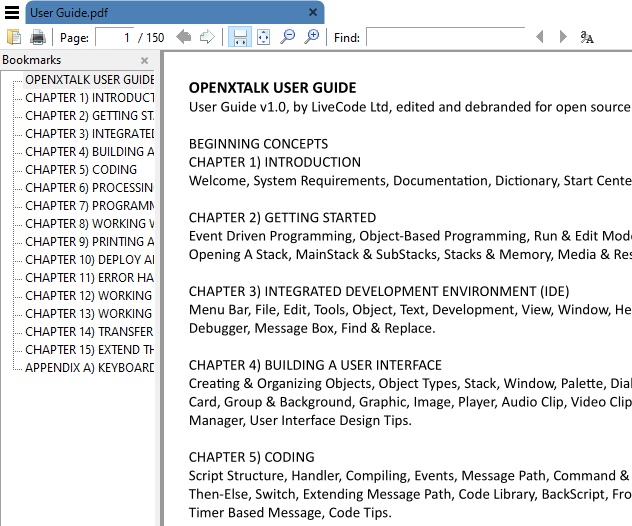Image resolution: width=632 pixels, height=526 pixels.
Task: Open CHAPTER 2) GETTING STARTED bookmark
Action: pos(89,116)
